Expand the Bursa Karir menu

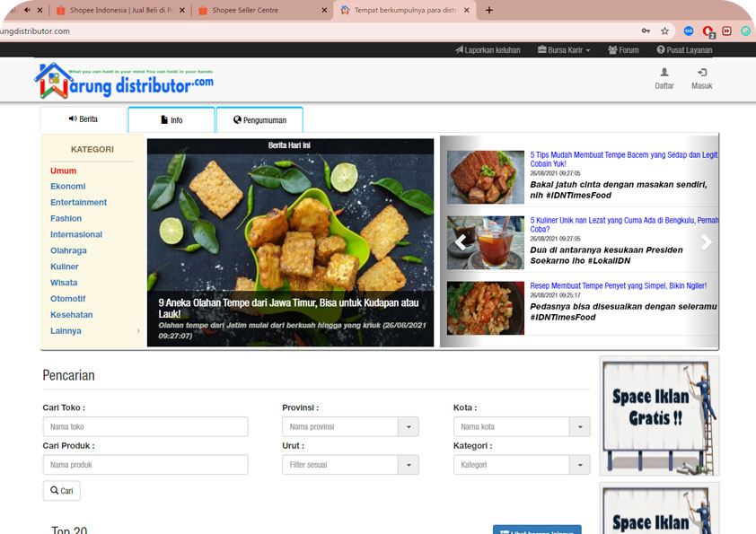point(564,49)
